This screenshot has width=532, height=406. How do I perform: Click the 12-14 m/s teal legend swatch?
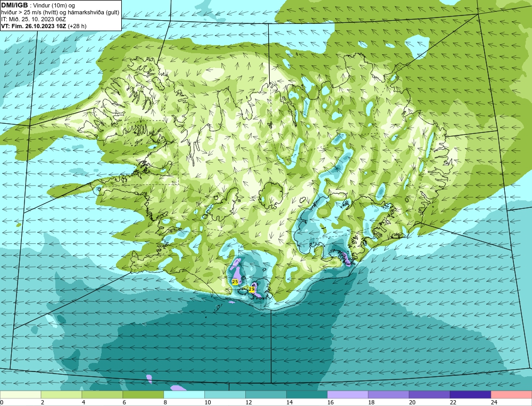point(266,395)
